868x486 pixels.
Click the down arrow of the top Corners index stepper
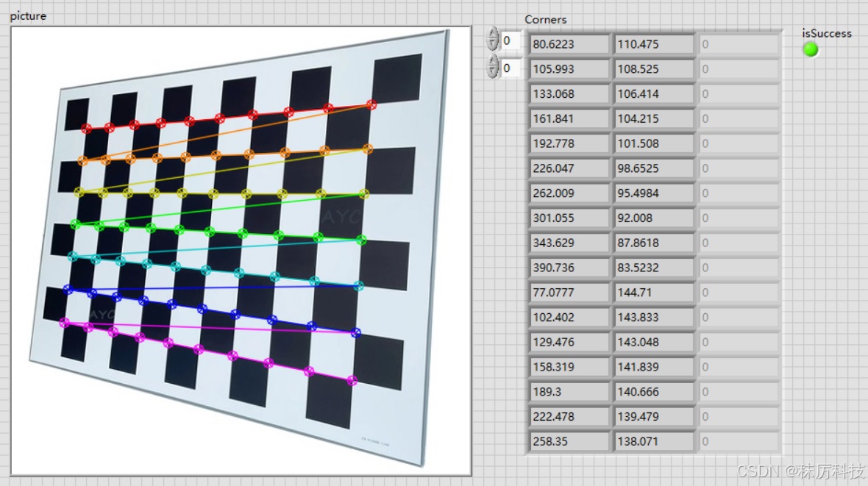coord(493,46)
